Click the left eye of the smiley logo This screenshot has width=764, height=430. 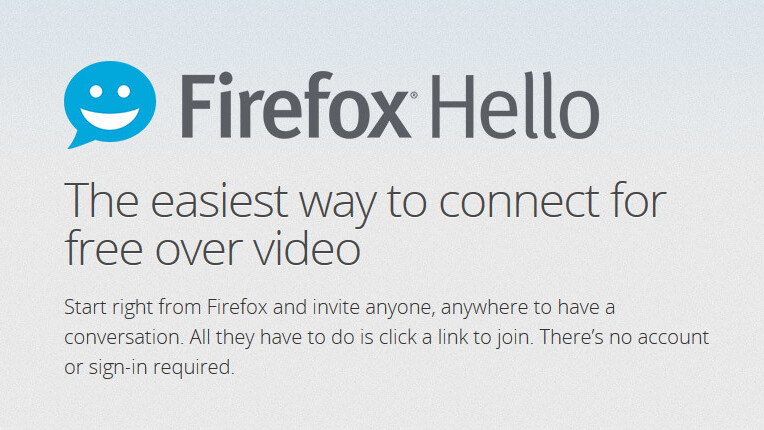click(96, 92)
